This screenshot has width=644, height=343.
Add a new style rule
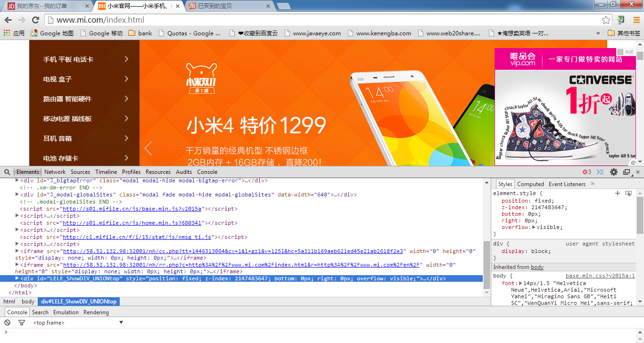coord(618,193)
